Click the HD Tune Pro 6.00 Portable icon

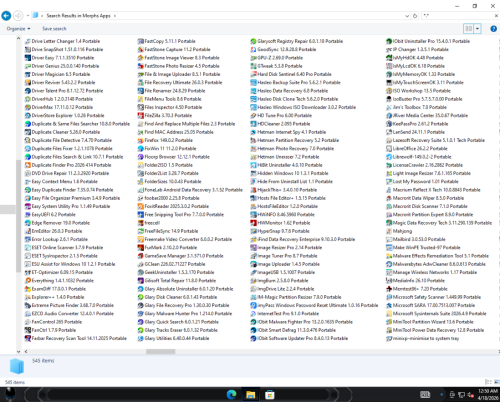(253, 116)
